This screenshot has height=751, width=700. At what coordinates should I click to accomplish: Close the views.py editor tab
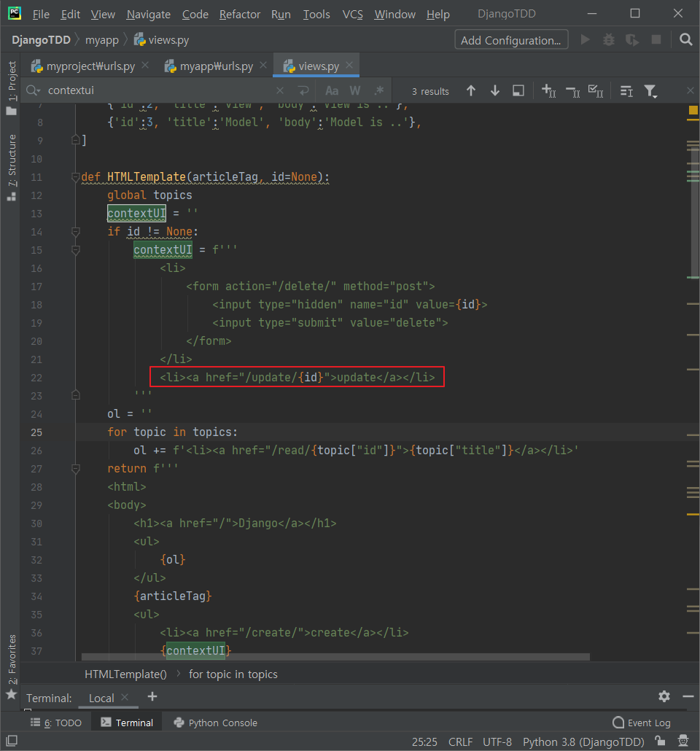coord(349,65)
